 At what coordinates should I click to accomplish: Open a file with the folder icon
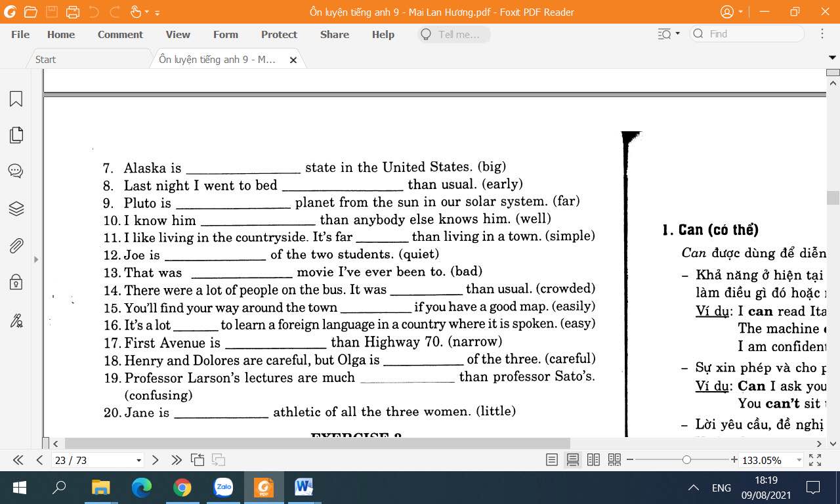pyautogui.click(x=30, y=12)
